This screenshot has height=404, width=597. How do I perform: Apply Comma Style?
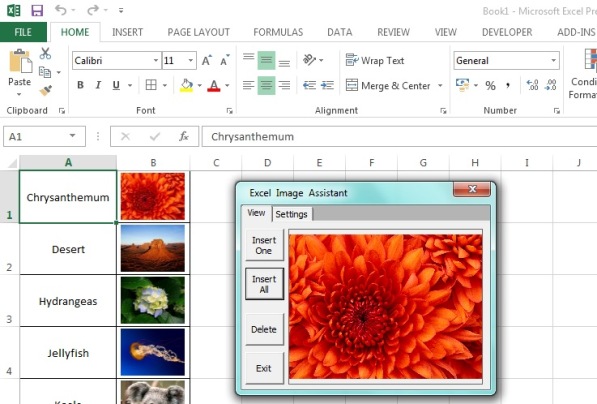pos(508,85)
